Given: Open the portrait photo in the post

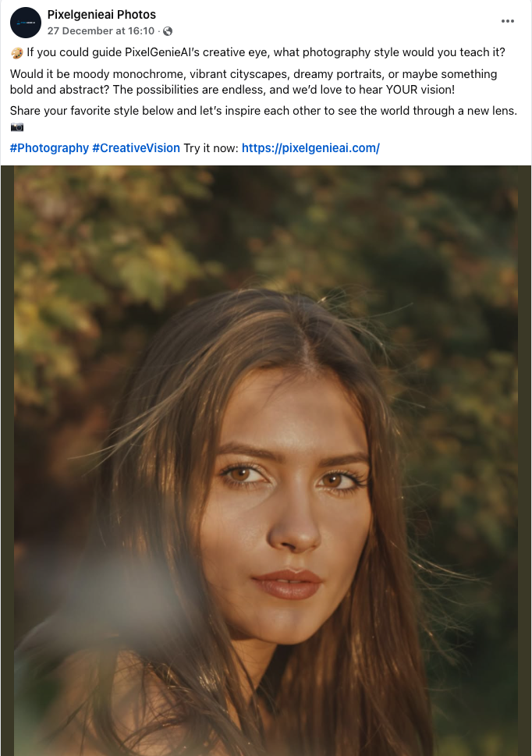Looking at the screenshot, I should coord(265,460).
